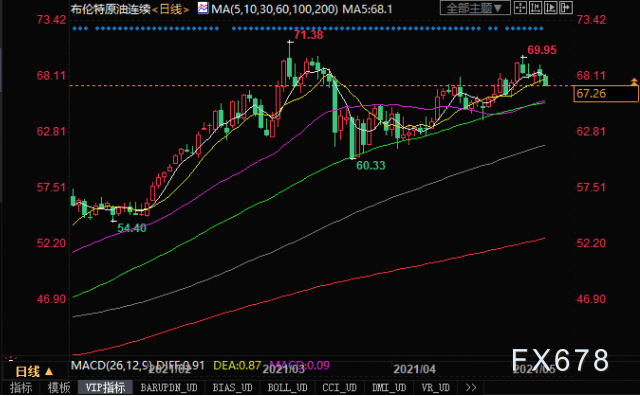Switch to the 模板 tab

[x=59, y=387]
